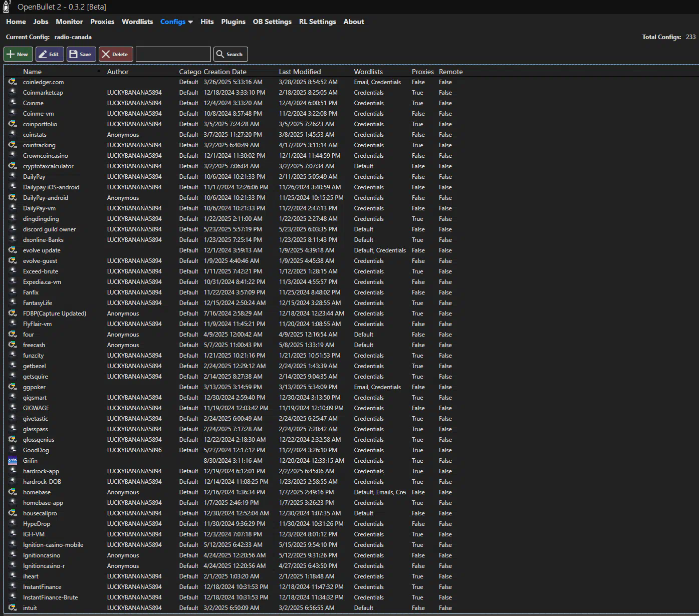Screen dimensions: 699x616
Task: Click the GIGWAGE config icon
Action: pos(13,408)
